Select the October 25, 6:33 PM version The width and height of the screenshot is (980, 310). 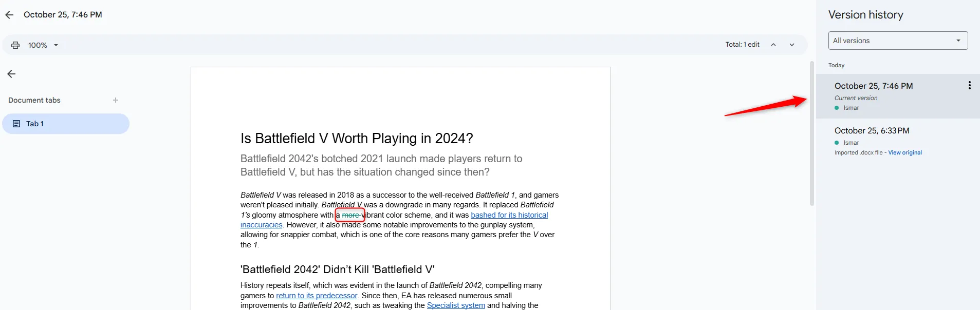coord(898,141)
